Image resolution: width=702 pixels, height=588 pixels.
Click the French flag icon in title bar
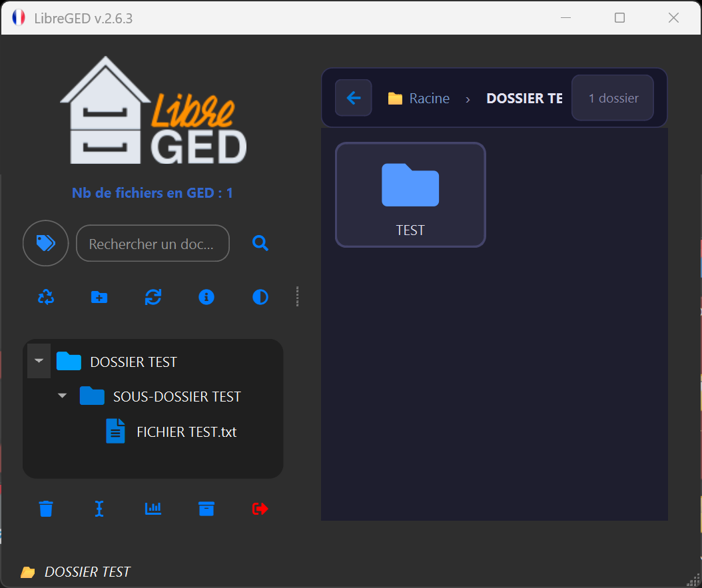click(x=19, y=18)
